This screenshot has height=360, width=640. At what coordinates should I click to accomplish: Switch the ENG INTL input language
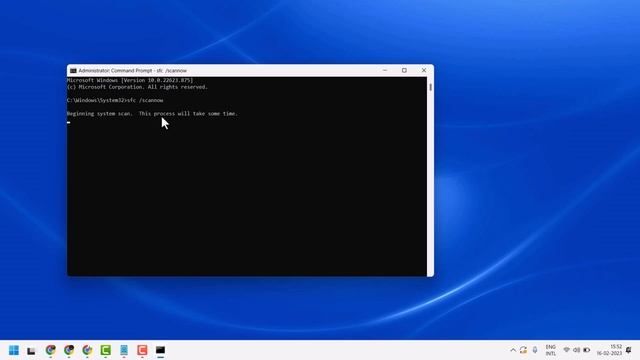pos(551,350)
